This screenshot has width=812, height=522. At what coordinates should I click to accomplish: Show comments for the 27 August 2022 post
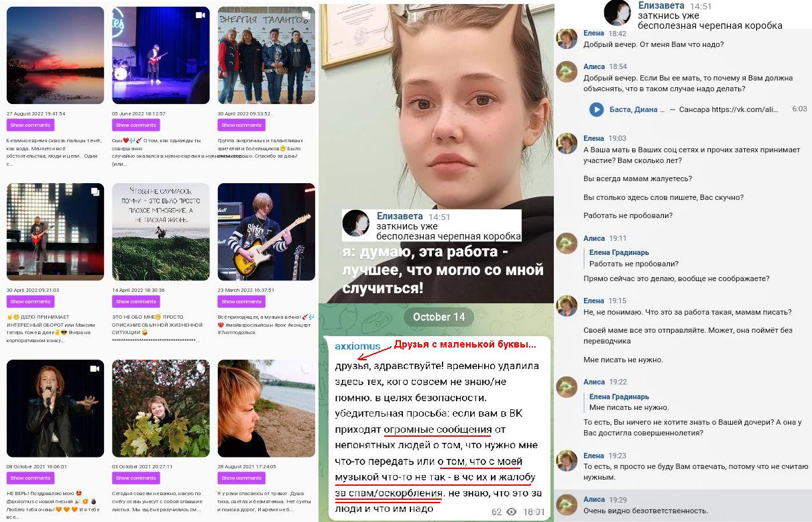30,125
